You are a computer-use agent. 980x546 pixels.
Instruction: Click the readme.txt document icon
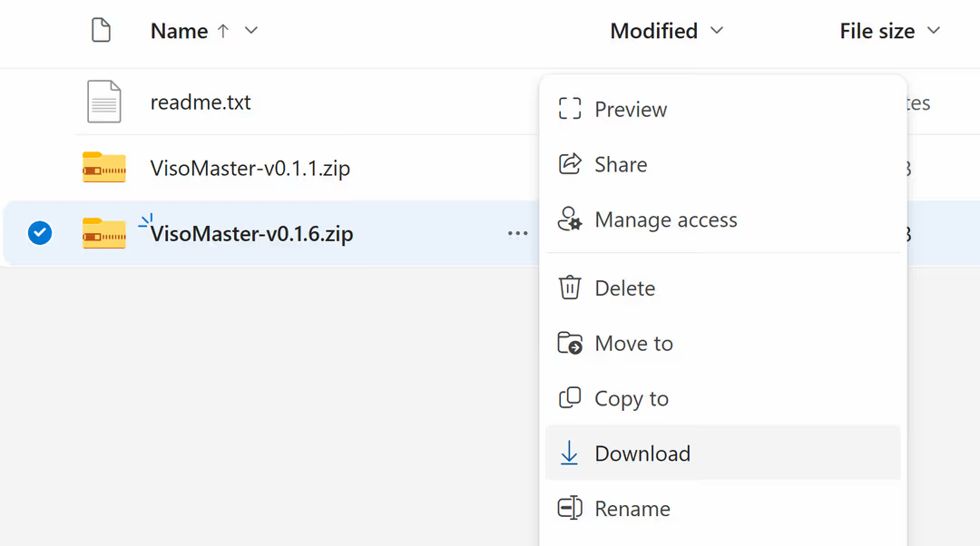103,102
